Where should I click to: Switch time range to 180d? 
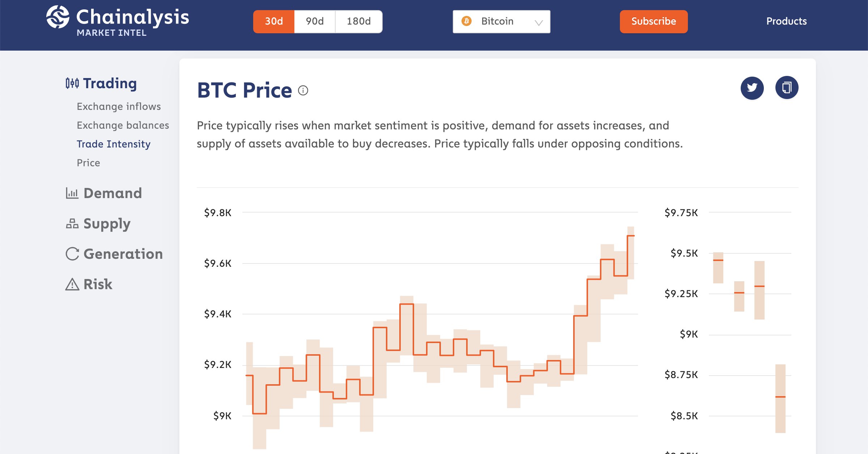(x=359, y=21)
